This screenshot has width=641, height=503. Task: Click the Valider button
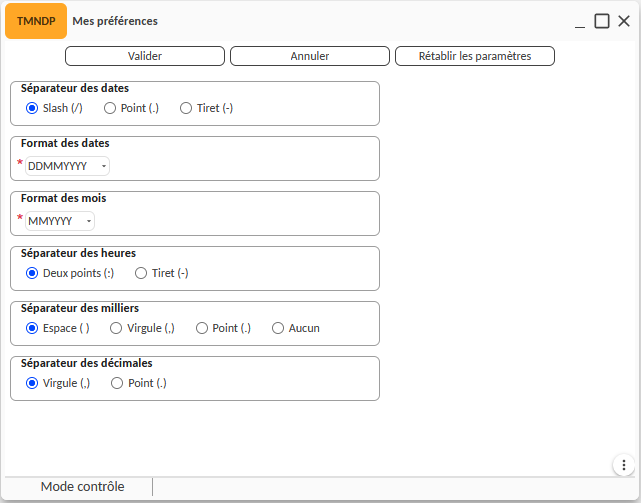(x=146, y=56)
